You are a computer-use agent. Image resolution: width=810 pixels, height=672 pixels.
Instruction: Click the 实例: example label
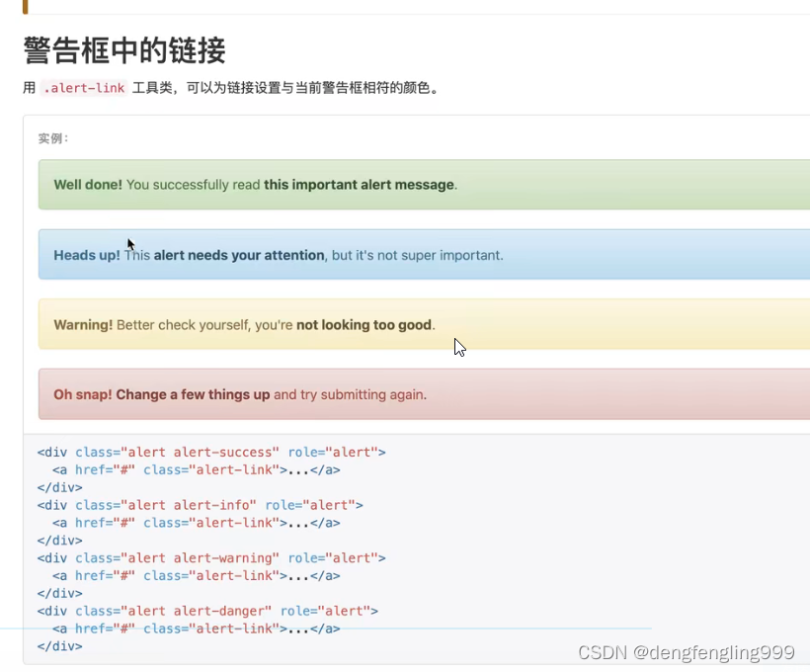[x=51, y=138]
